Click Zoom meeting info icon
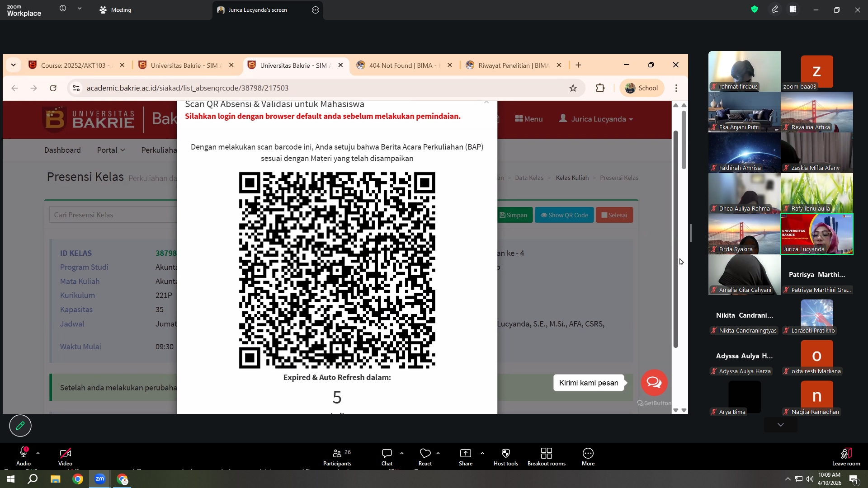 click(63, 9)
